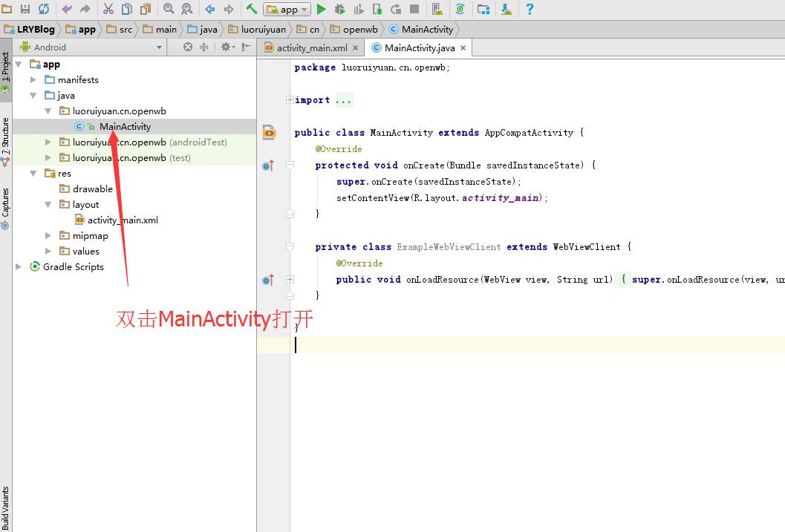The height and width of the screenshot is (532, 785).
Task: Close the activity_main.xml tab
Action: pyautogui.click(x=356, y=48)
